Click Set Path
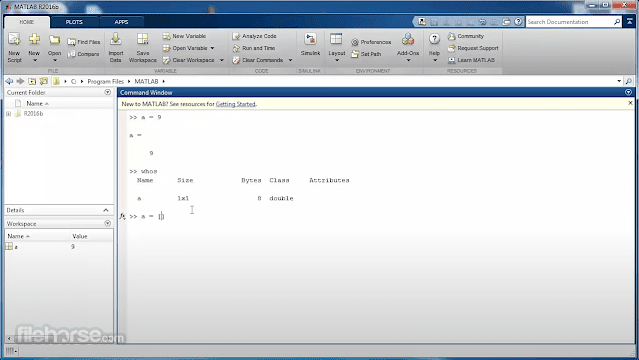The height and width of the screenshot is (360, 639). [x=366, y=54]
